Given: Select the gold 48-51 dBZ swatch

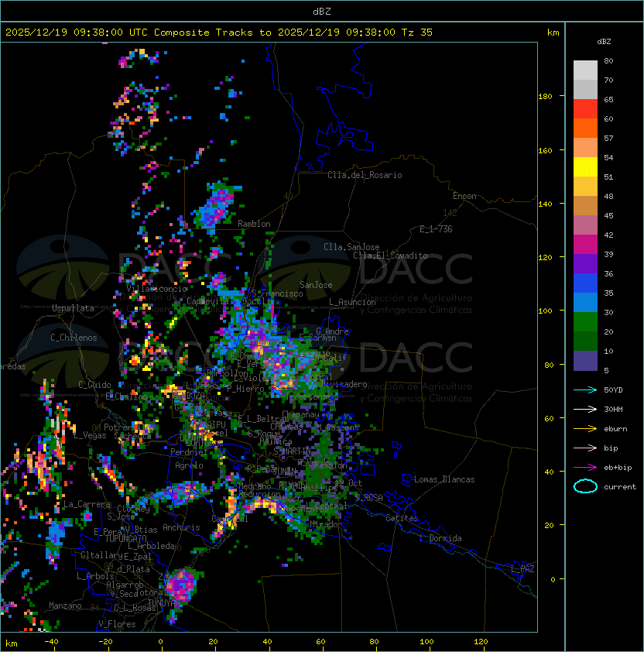Looking at the screenshot, I should click(585, 187).
